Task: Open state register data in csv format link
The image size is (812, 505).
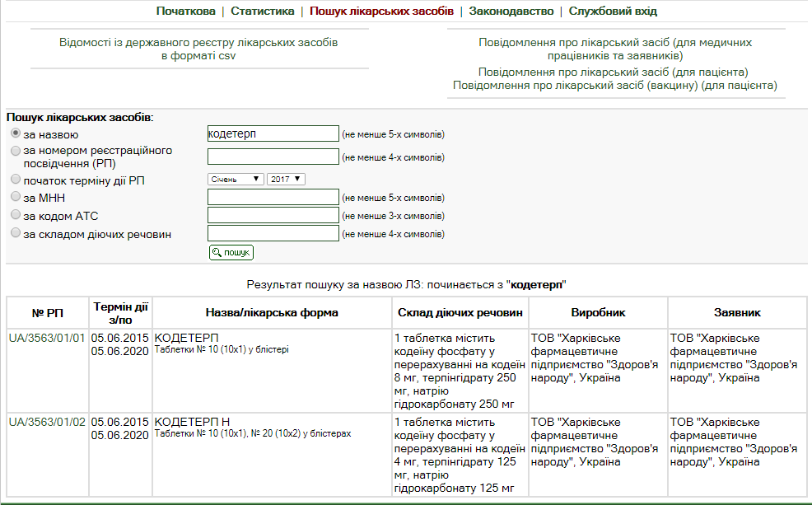Action: [x=198, y=49]
